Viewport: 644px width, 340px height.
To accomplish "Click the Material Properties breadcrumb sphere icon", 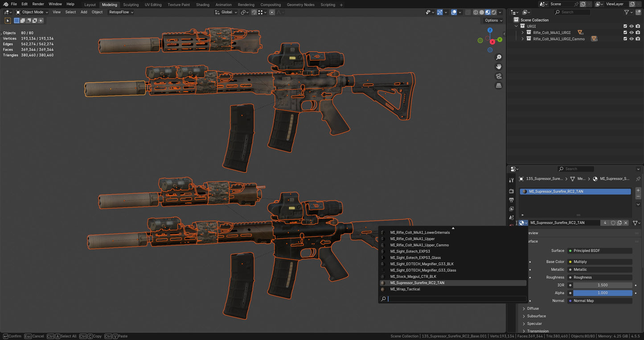I will coord(595,179).
